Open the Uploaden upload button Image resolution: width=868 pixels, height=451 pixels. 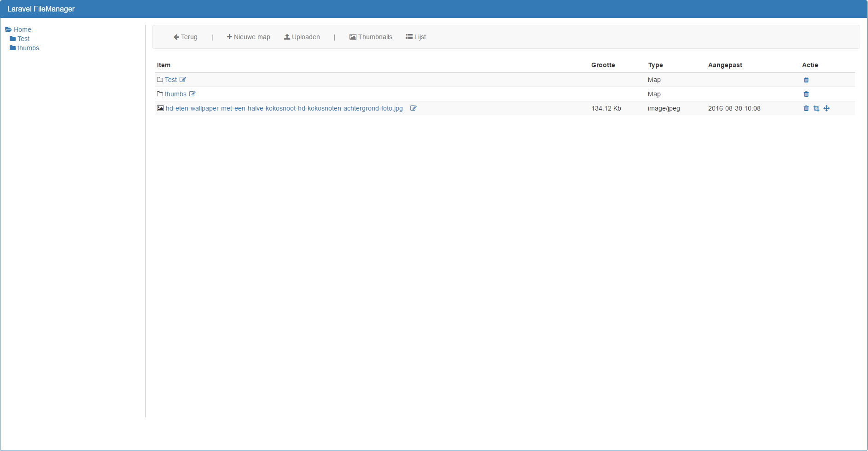pyautogui.click(x=302, y=37)
